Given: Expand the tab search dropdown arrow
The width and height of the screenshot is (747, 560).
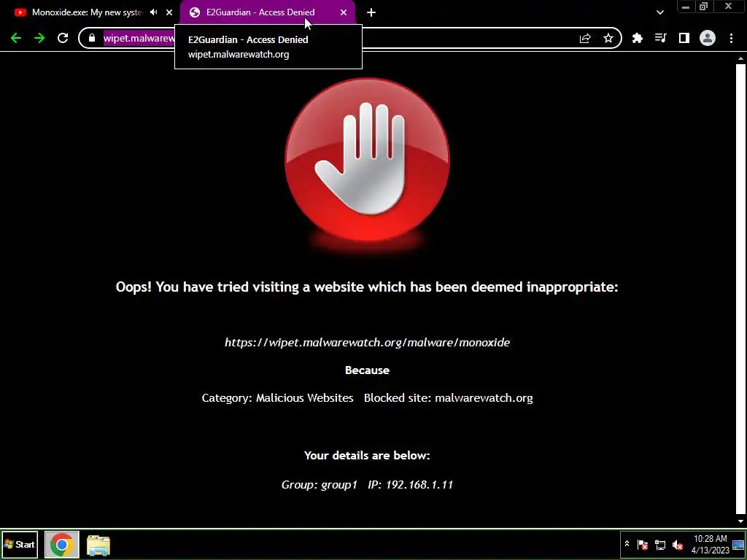Looking at the screenshot, I should [659, 12].
